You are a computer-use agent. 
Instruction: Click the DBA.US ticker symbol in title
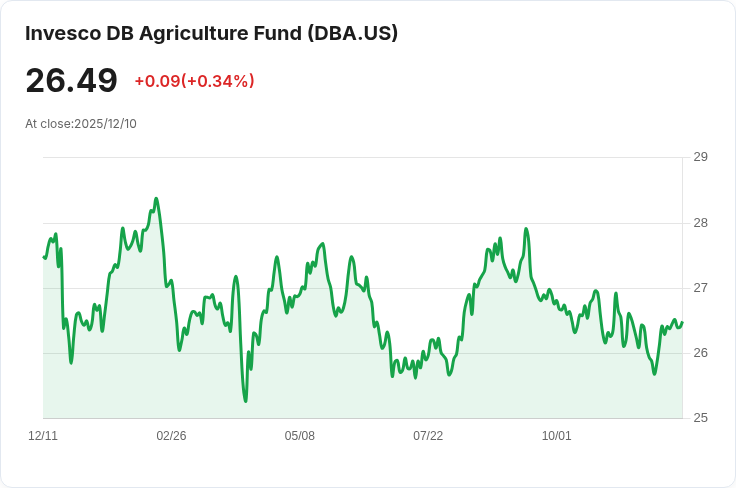coord(351,33)
